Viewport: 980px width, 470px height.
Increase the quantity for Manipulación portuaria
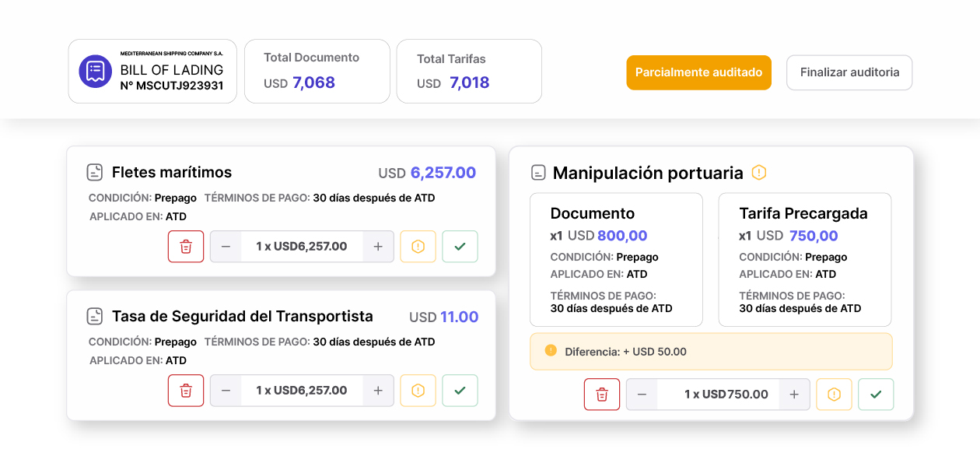tap(794, 395)
